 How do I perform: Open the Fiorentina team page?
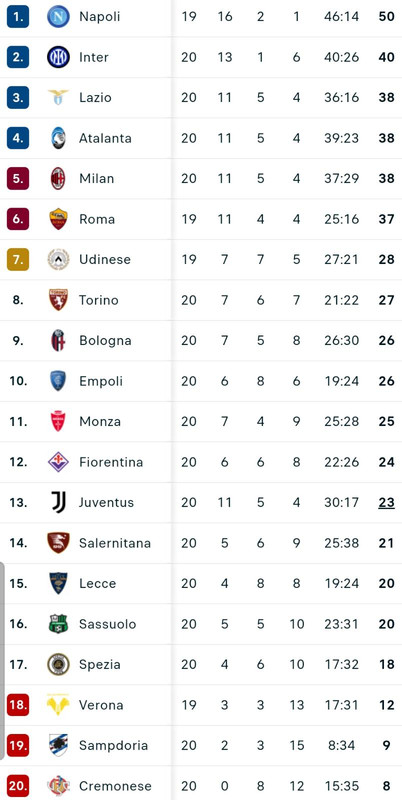point(111,462)
